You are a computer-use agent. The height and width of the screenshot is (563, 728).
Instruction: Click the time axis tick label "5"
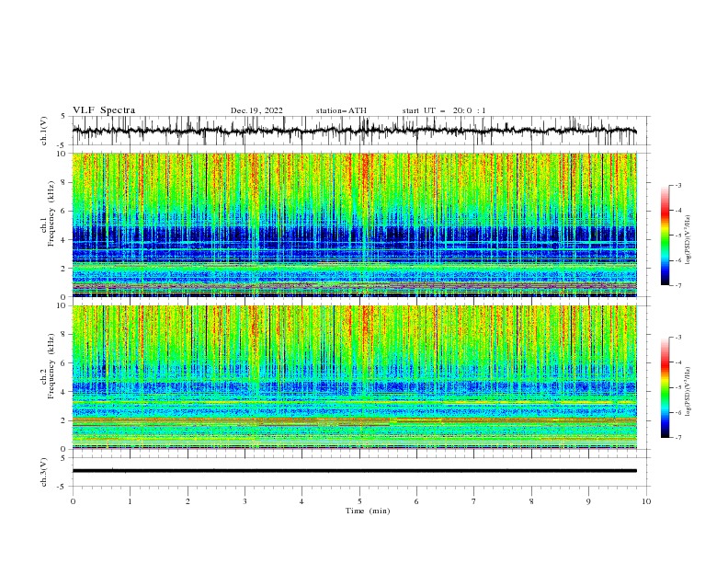coord(359,501)
